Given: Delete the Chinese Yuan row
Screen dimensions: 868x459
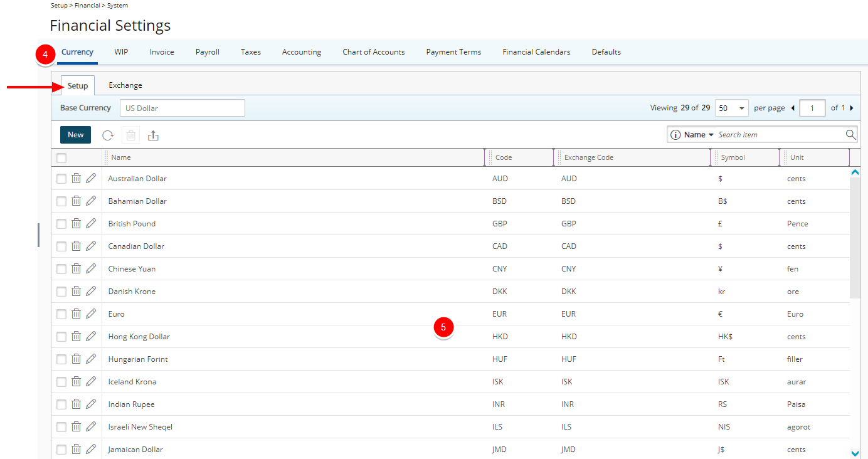Looking at the screenshot, I should [76, 269].
